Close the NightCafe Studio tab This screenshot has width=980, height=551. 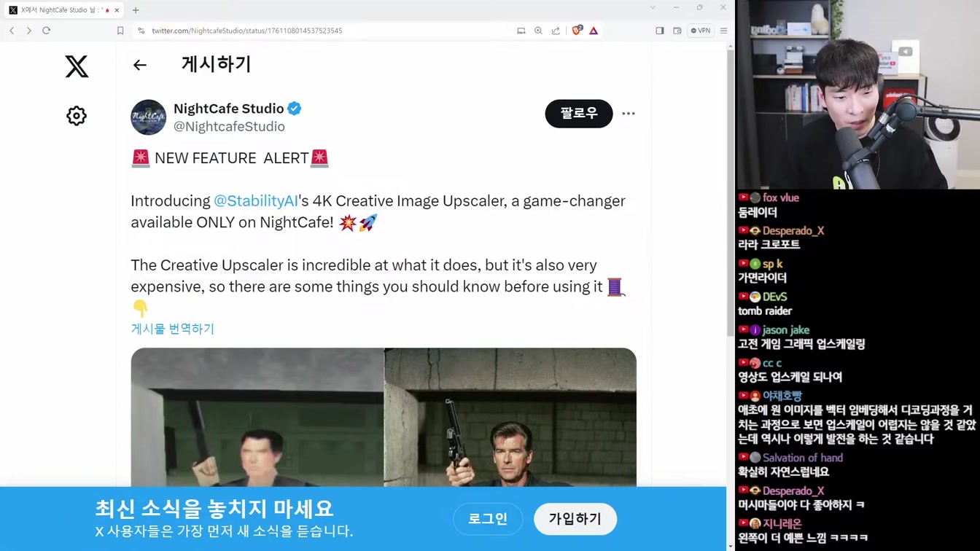tap(117, 10)
